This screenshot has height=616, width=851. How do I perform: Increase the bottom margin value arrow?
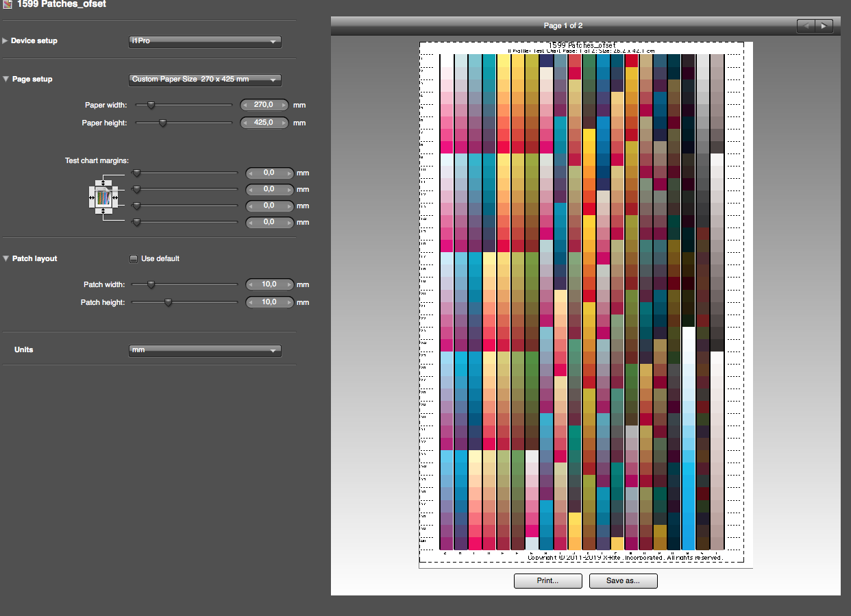tap(289, 222)
